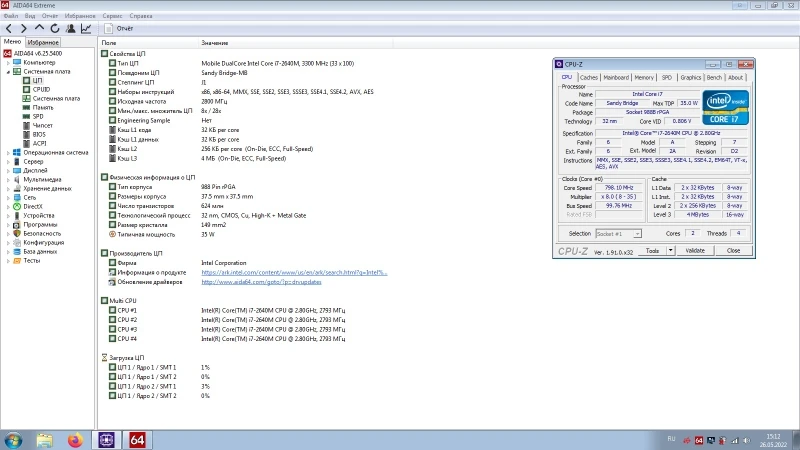Select BIOS item in sidebar tree
This screenshot has height=450, width=800.
(x=39, y=135)
